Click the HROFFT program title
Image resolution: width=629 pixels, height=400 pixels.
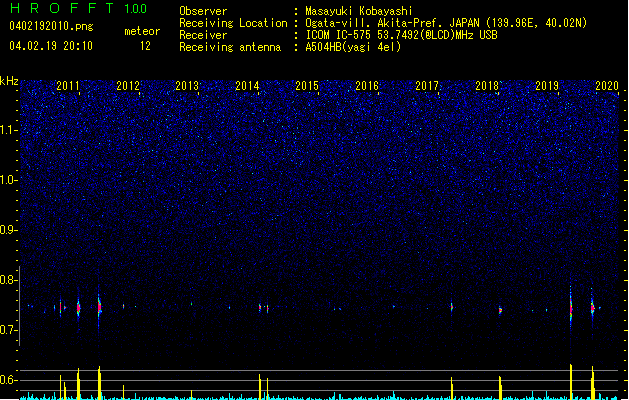(x=62, y=8)
